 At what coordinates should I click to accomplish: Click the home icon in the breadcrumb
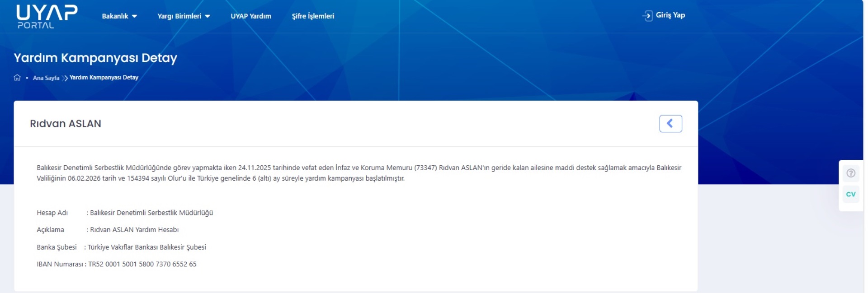tap(17, 78)
